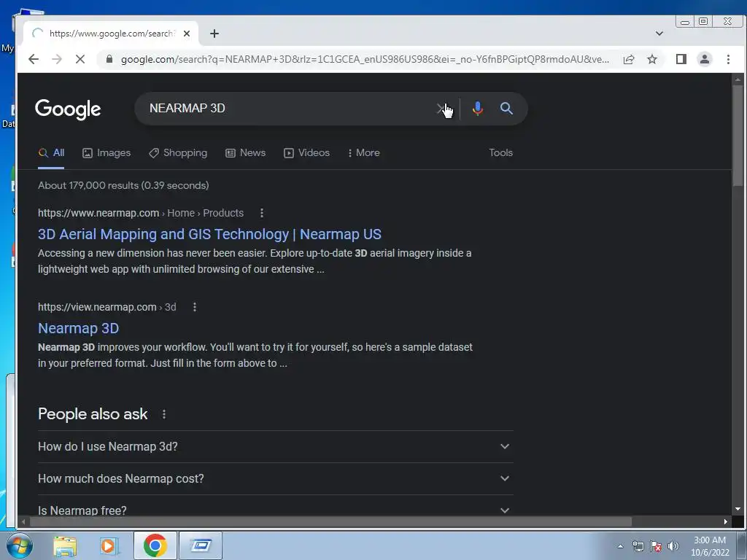Click the horizontal scrollbar right arrow
Viewport: 747px width, 560px height.
(726, 522)
